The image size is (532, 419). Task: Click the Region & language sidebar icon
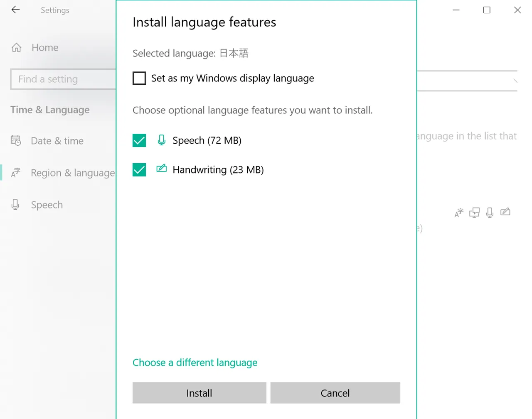click(x=16, y=173)
